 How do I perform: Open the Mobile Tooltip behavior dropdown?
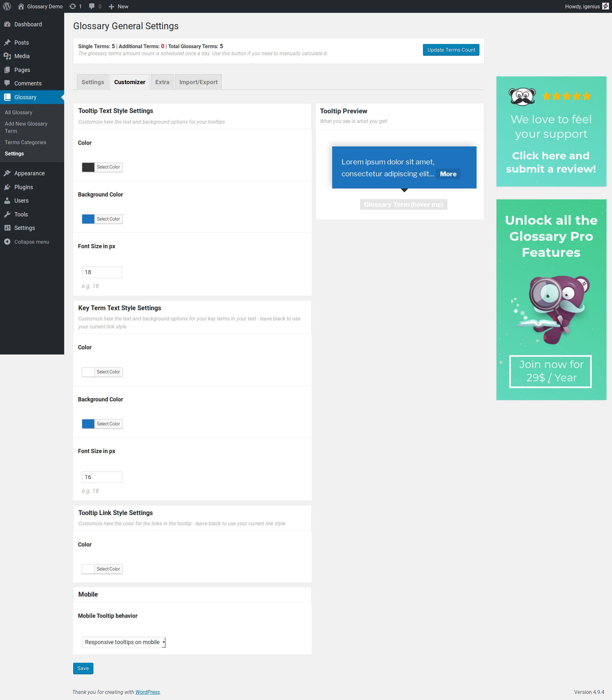tap(124, 642)
